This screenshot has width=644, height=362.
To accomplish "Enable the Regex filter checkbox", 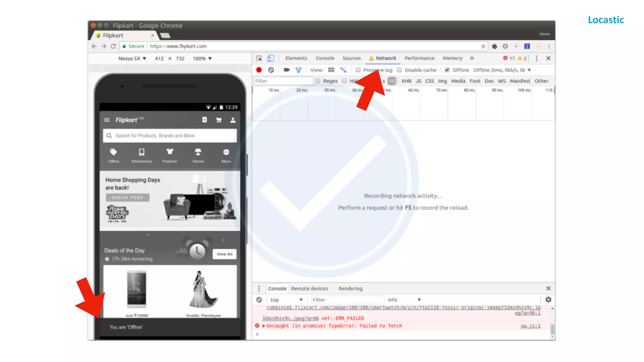I will coord(318,81).
